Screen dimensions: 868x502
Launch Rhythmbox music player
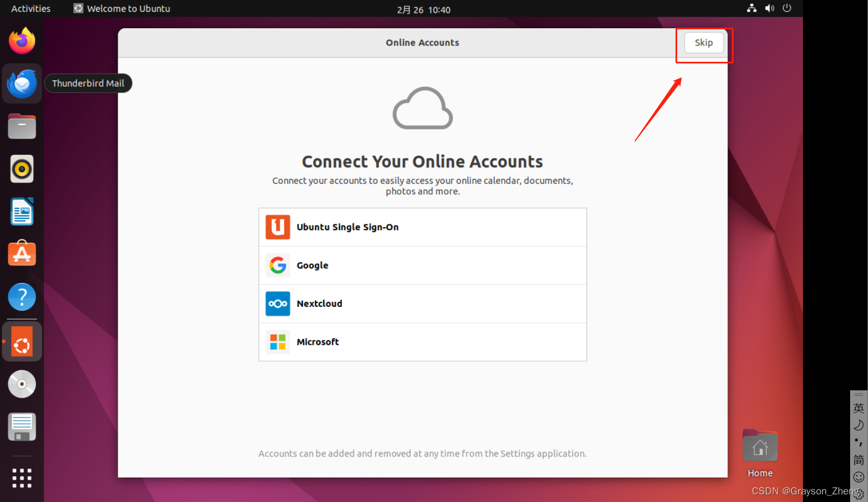tap(22, 169)
